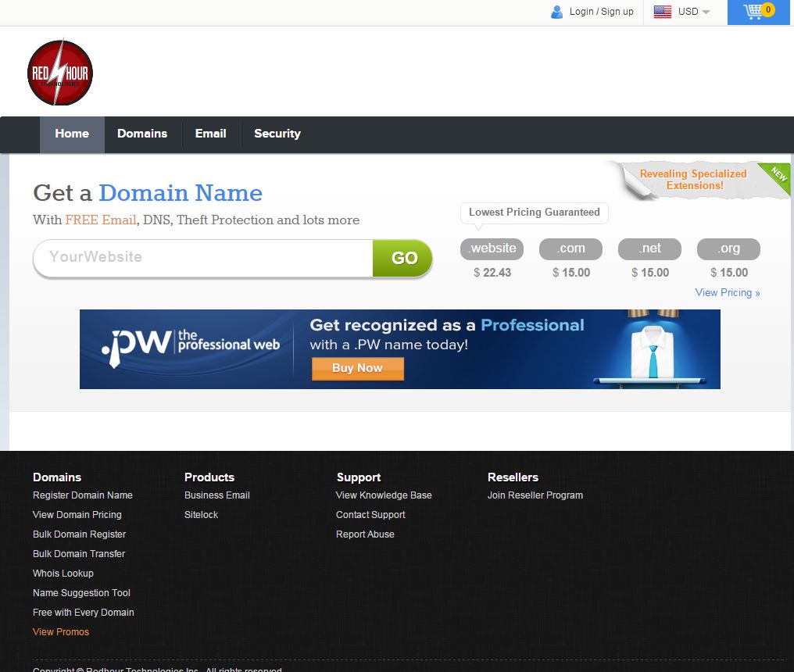Click the US flag currency icon
The image size is (794, 672).
[663, 12]
